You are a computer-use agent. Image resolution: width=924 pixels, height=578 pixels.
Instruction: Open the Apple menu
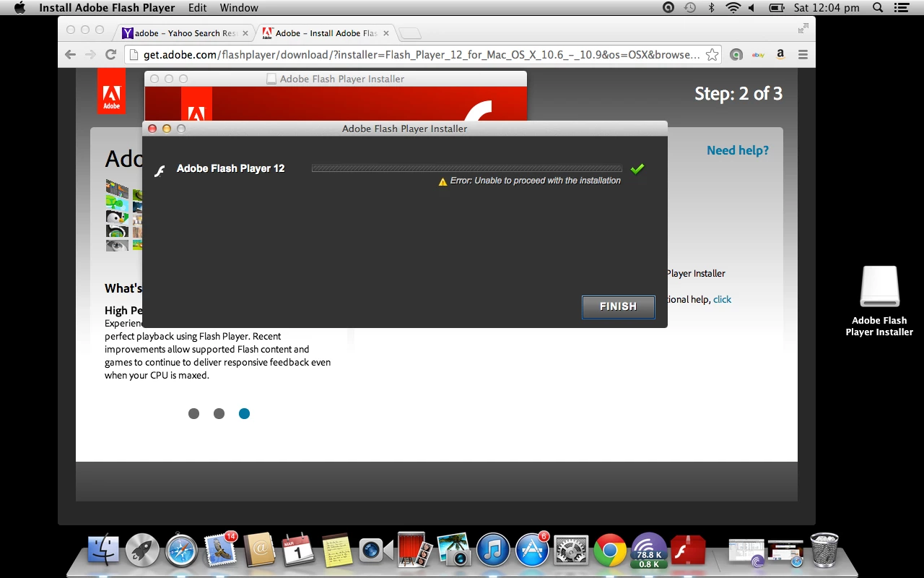point(19,8)
